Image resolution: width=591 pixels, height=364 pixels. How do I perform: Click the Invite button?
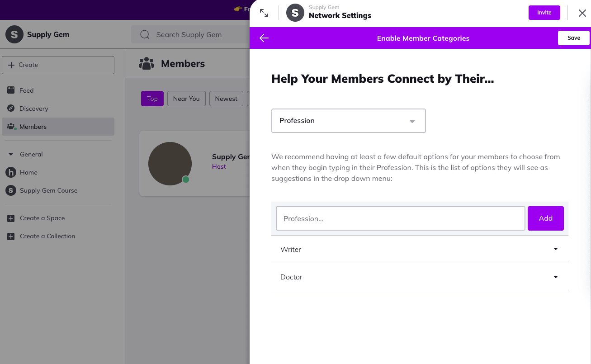(x=544, y=13)
